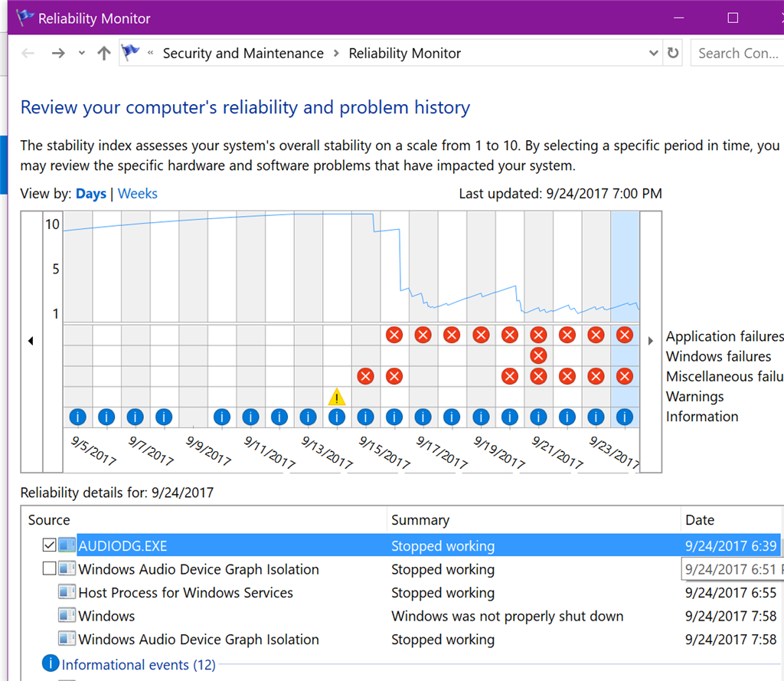Click the flag icon in address bar
Viewport: 784px width, 681px height.
[x=130, y=52]
